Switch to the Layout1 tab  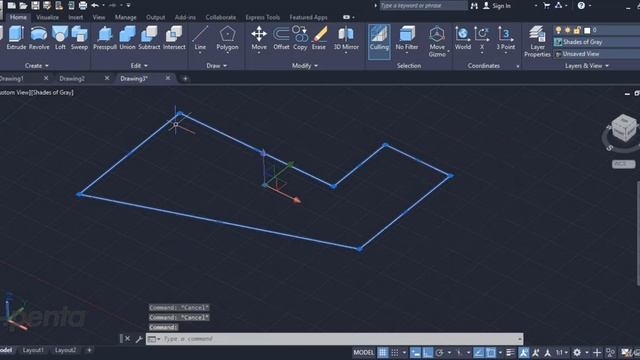click(33, 350)
